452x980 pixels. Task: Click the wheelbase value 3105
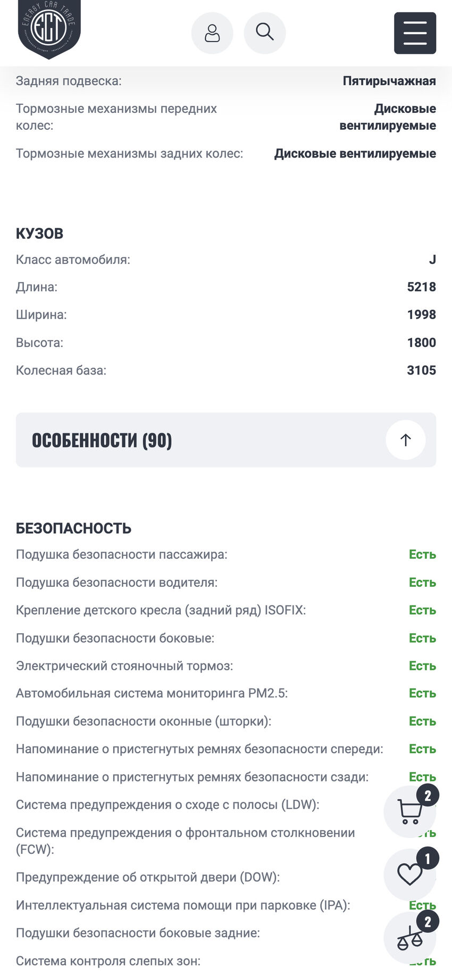click(421, 370)
